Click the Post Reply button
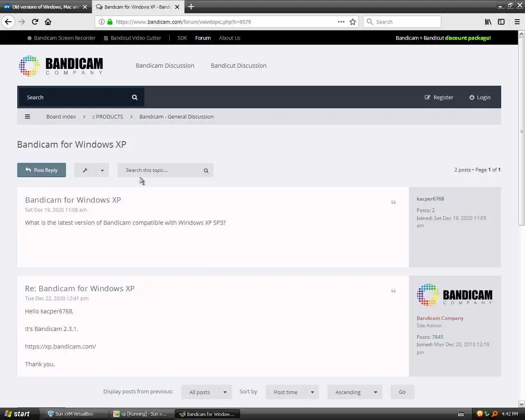 point(41,170)
